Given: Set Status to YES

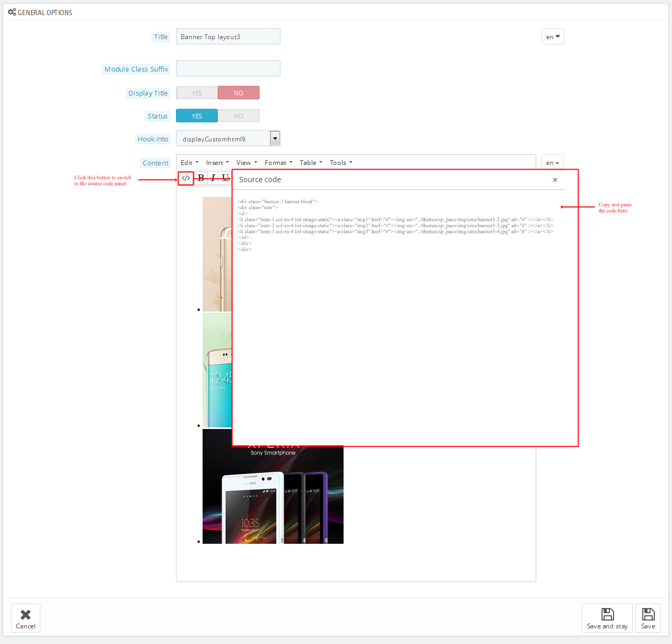Looking at the screenshot, I should pos(197,116).
